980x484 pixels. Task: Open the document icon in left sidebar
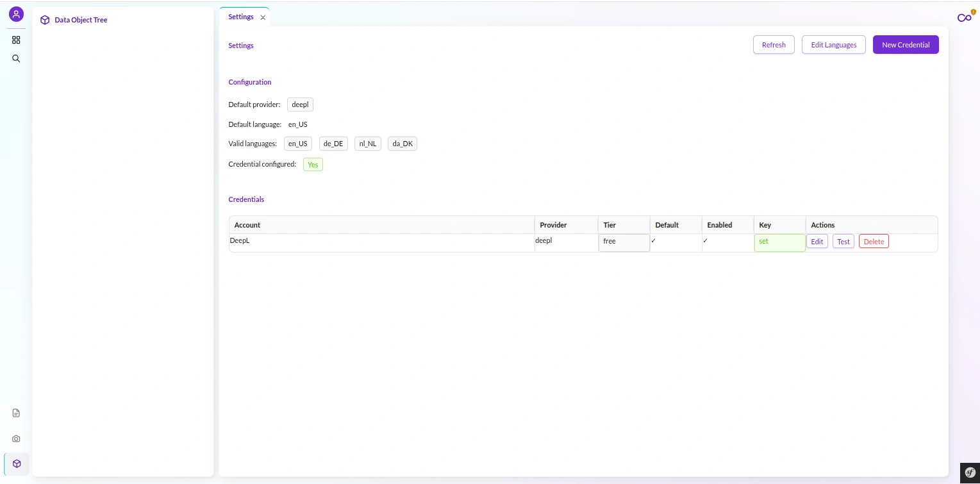pos(16,413)
